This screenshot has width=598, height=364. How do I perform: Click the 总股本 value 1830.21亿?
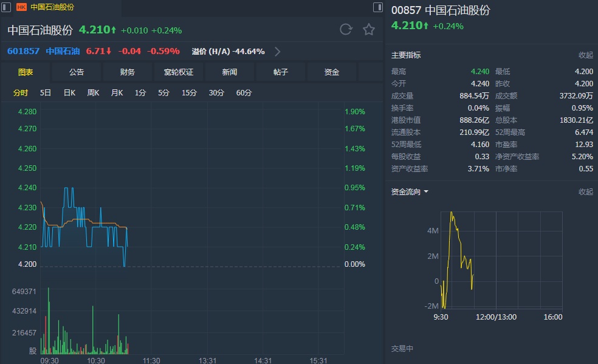point(576,120)
